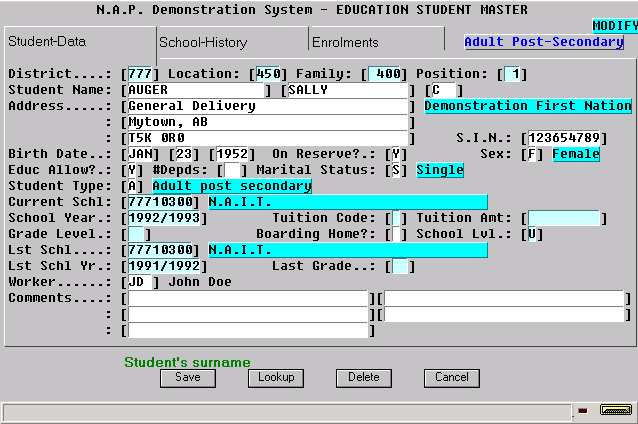
Task: Click the S.I.N. number field
Action: point(564,138)
